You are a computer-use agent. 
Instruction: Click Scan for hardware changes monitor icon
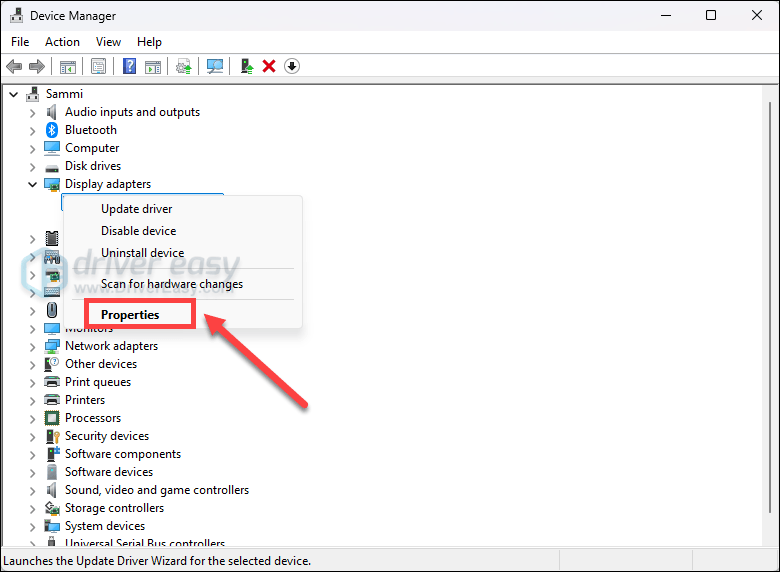tap(214, 66)
